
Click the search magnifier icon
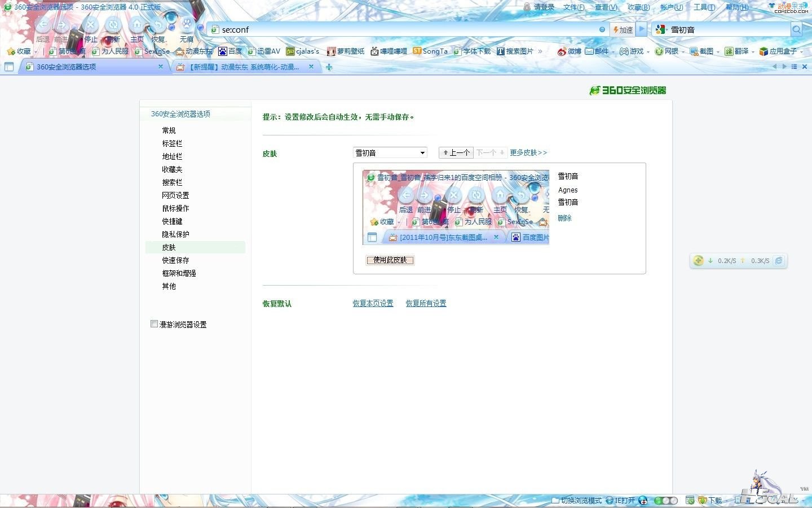click(x=796, y=30)
